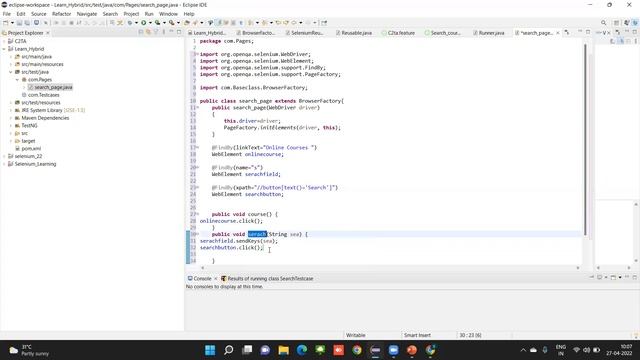The height and width of the screenshot is (360, 640).
Task: Click the New file toolbar icon
Action: tap(6, 23)
